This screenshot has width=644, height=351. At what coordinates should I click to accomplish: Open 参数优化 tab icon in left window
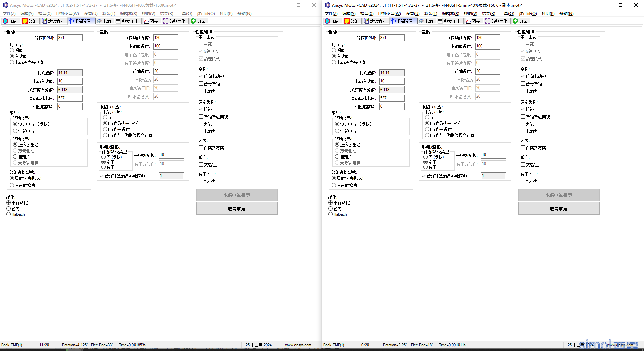coord(166,21)
